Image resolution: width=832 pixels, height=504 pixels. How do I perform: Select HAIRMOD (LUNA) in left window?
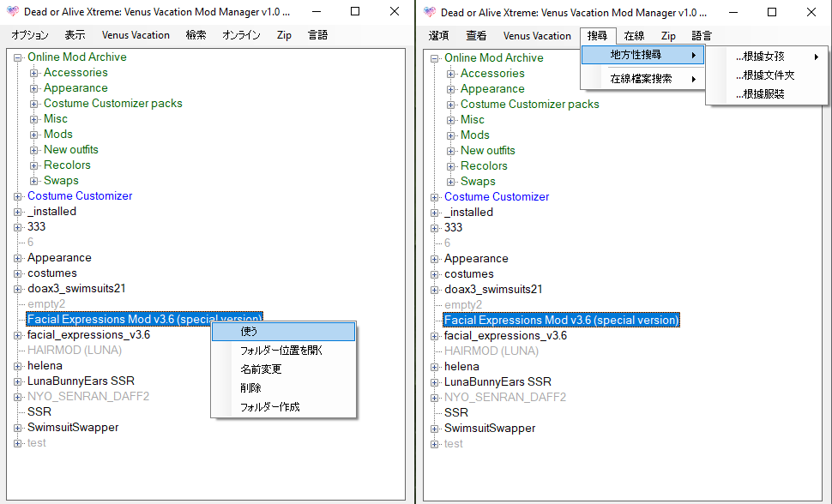(75, 351)
